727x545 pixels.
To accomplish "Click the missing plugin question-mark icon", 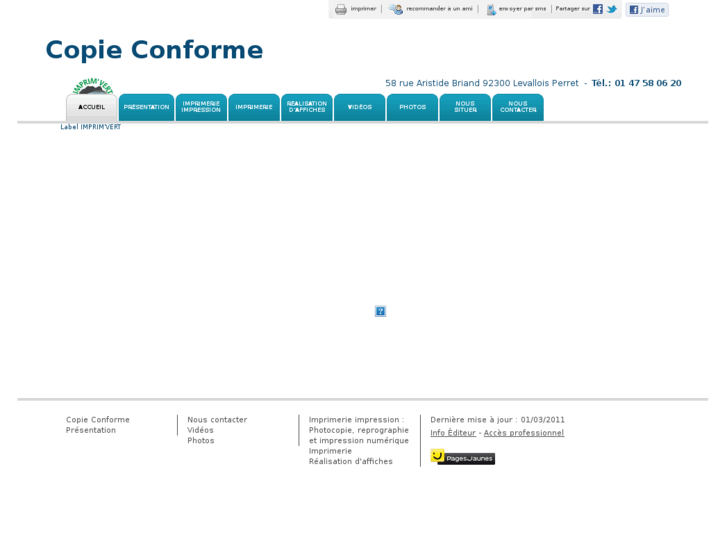I will point(380,311).
